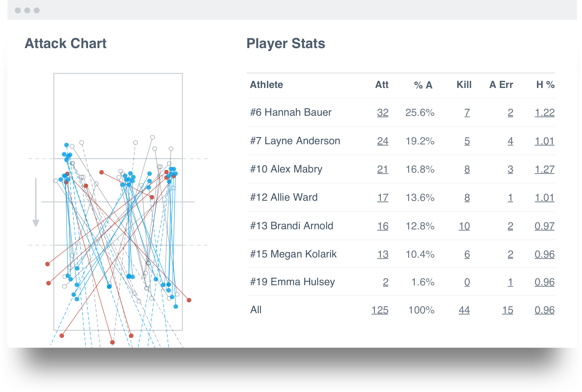
Task: Click Megan Kolarik's 6 kills link
Action: pyautogui.click(x=467, y=254)
